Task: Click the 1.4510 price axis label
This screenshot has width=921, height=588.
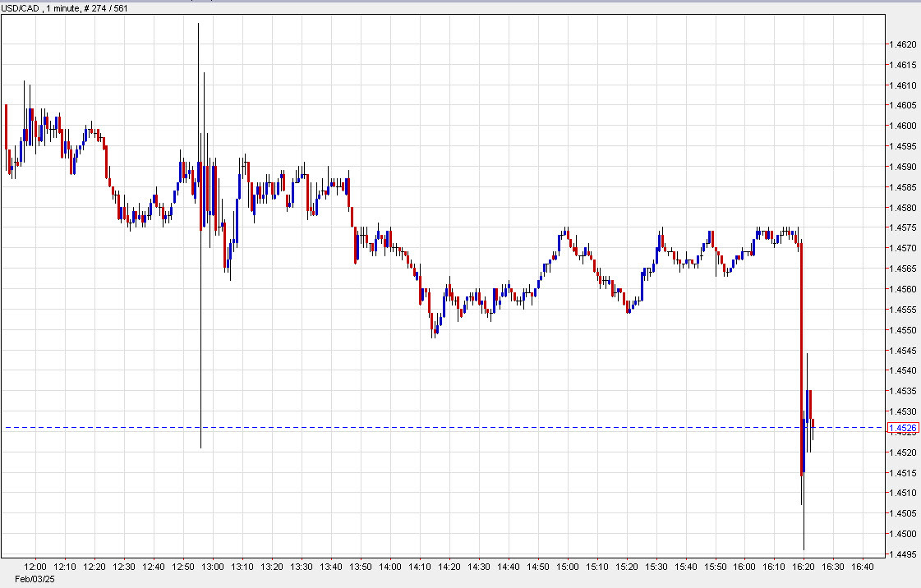Action: [903, 493]
